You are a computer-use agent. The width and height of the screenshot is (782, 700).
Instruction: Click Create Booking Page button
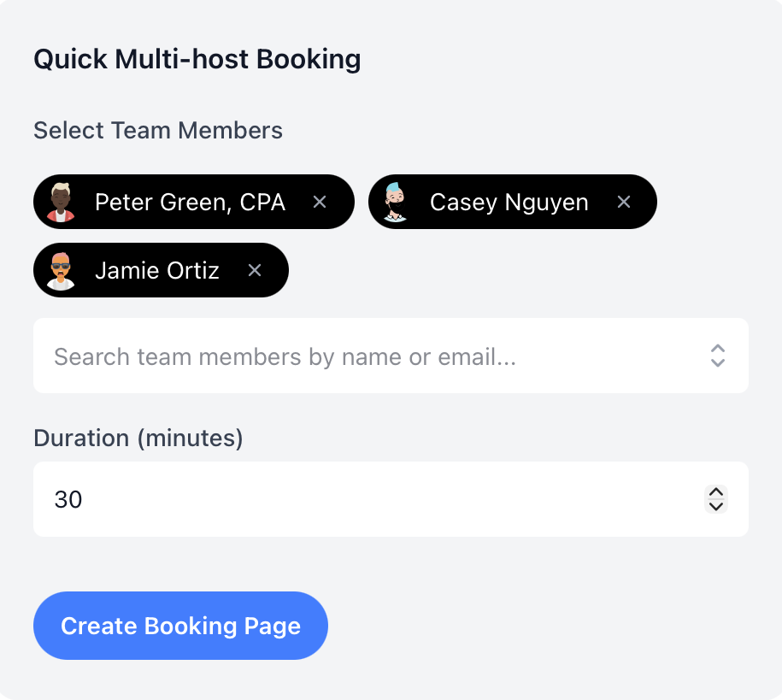(180, 626)
